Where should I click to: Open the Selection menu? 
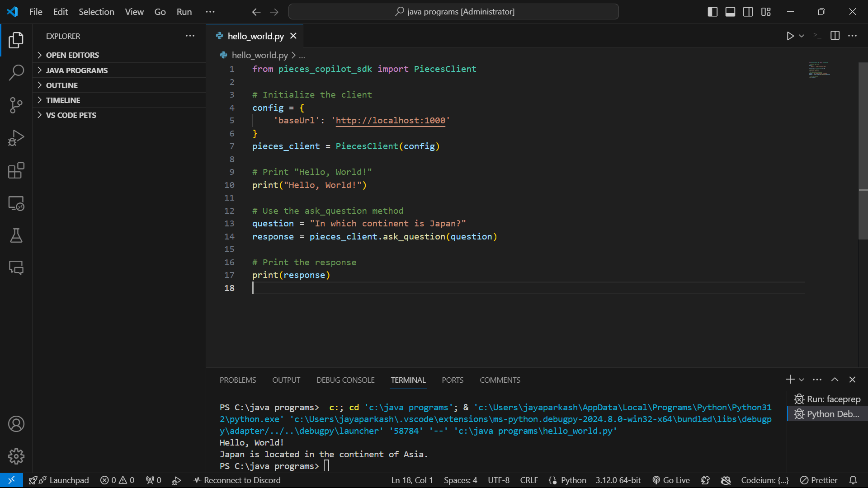click(x=96, y=12)
